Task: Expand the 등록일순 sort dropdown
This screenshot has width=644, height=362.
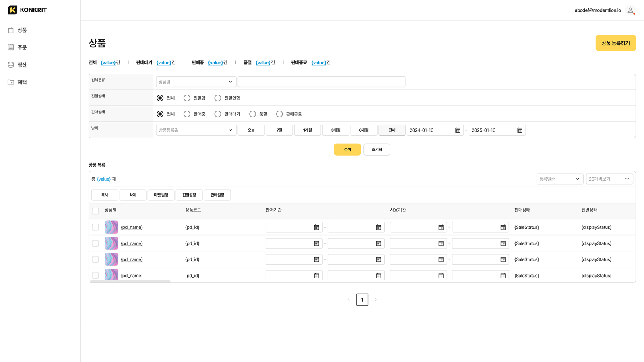Action: (560, 179)
